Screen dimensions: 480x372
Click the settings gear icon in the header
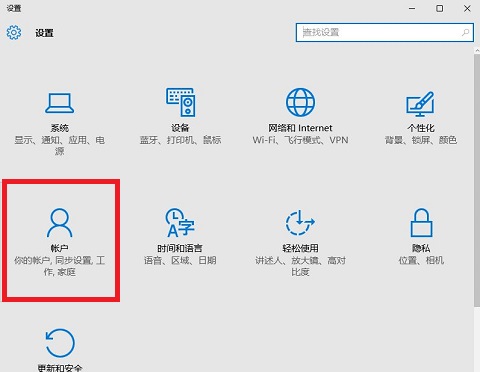tap(14, 33)
